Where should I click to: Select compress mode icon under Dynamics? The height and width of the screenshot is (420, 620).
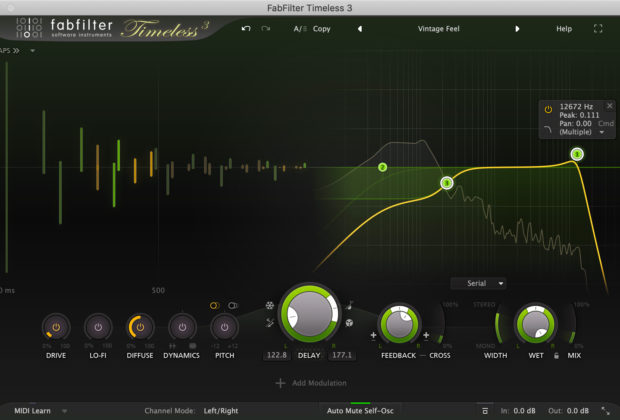click(x=193, y=346)
